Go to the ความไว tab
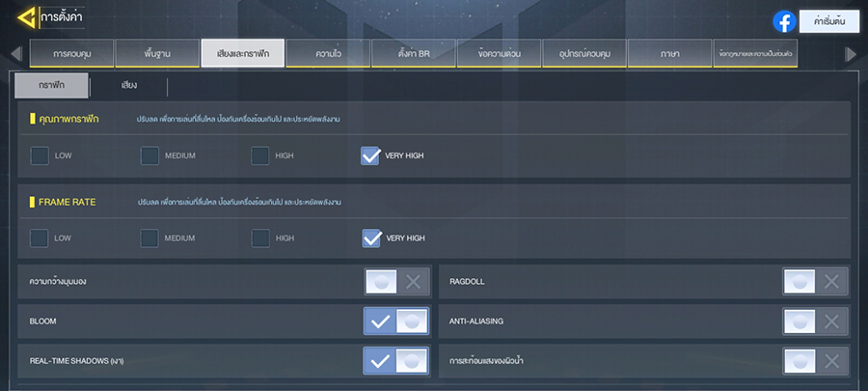The image size is (868, 391). tap(328, 53)
